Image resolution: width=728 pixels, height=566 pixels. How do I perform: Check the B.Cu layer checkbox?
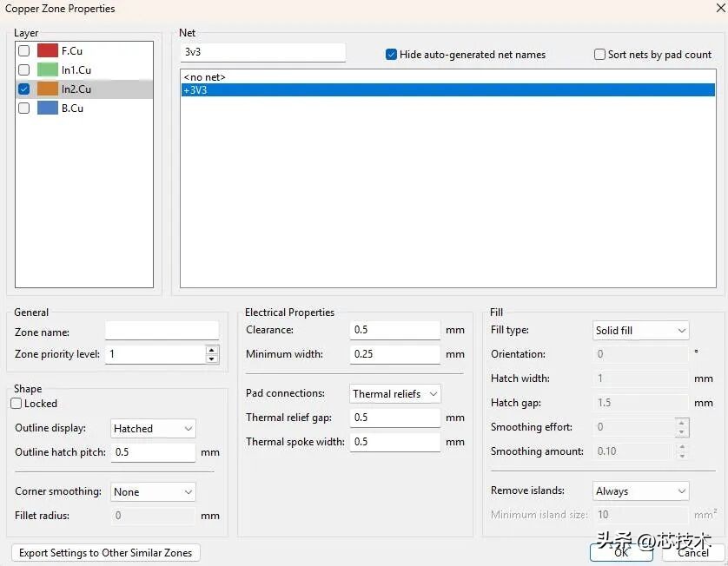pyautogui.click(x=23, y=109)
